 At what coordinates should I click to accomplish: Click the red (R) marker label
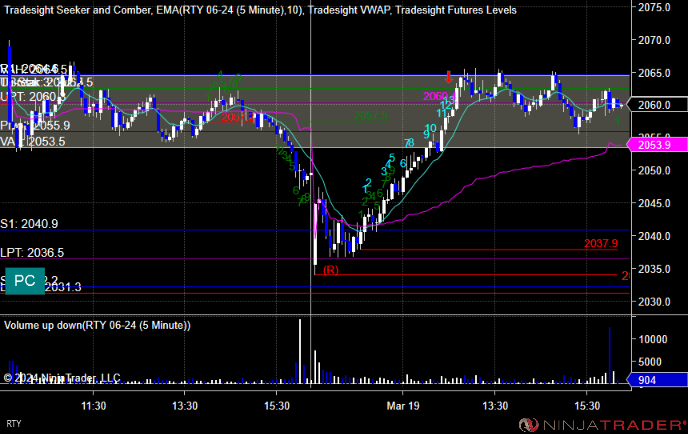click(331, 270)
